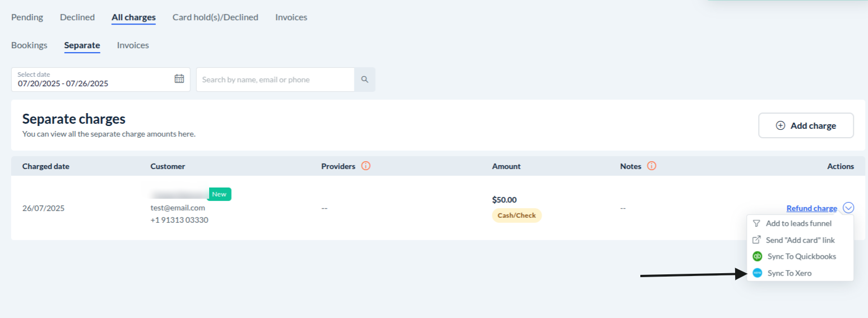Click the Xero logo icon
Screen dimensions: 868x318
point(757,273)
